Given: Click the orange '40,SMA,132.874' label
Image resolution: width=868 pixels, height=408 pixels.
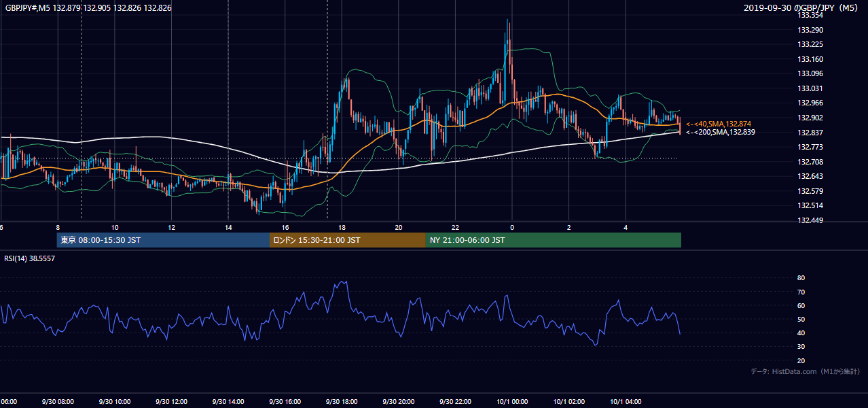Looking at the screenshot, I should pyautogui.click(x=719, y=124).
